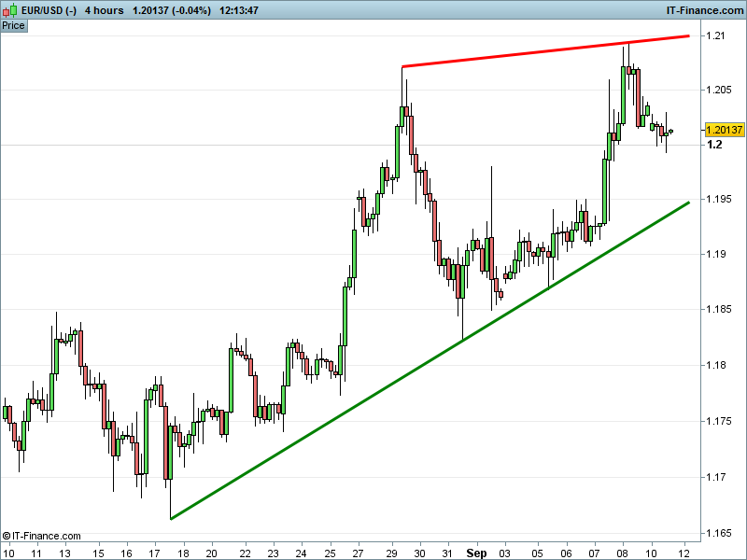
Task: Click the 12:13:47 clock text
Action: point(239,10)
